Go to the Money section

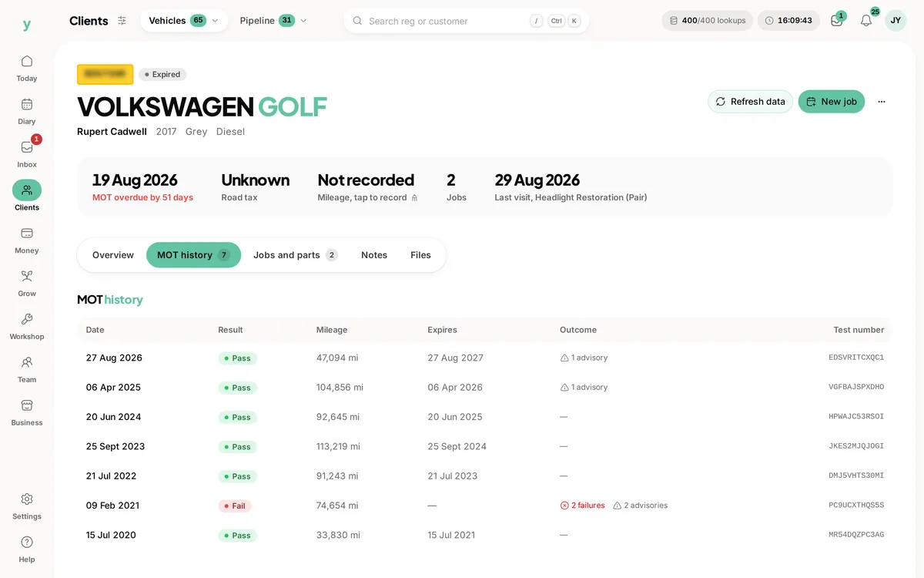click(x=27, y=240)
